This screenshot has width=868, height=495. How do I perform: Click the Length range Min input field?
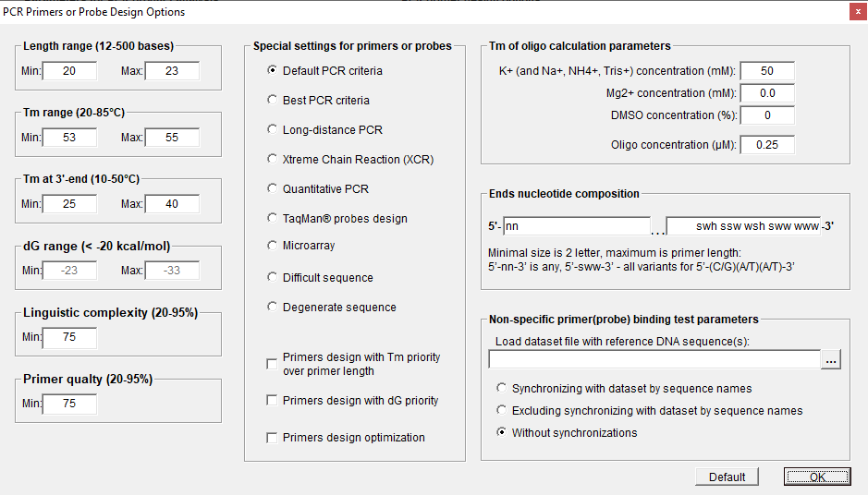point(69,71)
